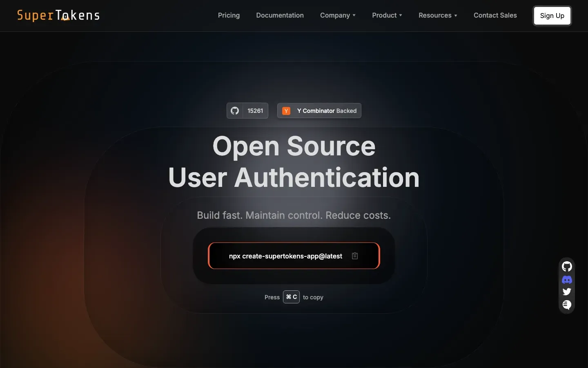Screen dimensions: 588x368
Task: Open chat bubble icon in side bar
Action: 567,305
